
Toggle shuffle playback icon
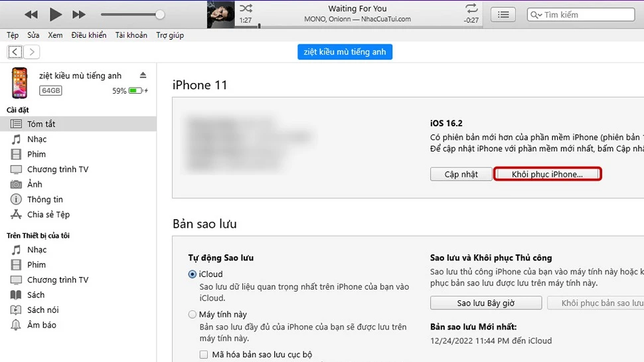pos(246,8)
